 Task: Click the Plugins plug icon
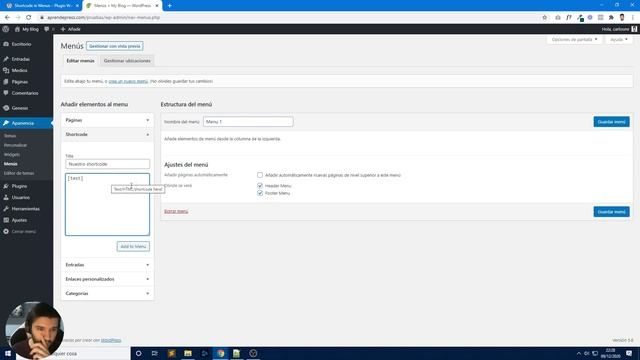click(6, 186)
